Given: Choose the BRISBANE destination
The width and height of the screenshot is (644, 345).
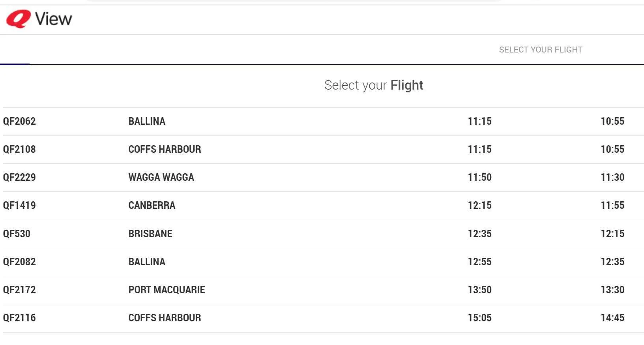Looking at the screenshot, I should click(150, 234).
